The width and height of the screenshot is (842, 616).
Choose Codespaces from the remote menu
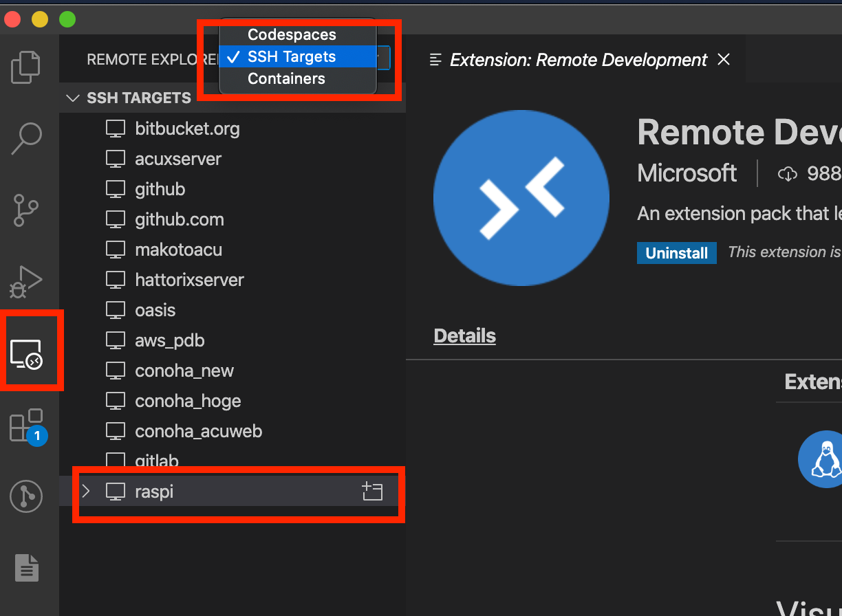pyautogui.click(x=290, y=34)
